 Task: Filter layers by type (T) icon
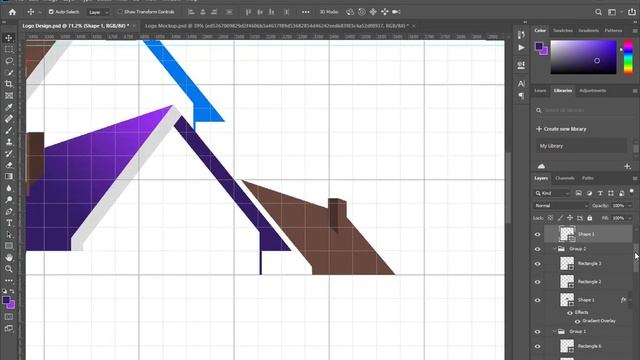point(600,193)
